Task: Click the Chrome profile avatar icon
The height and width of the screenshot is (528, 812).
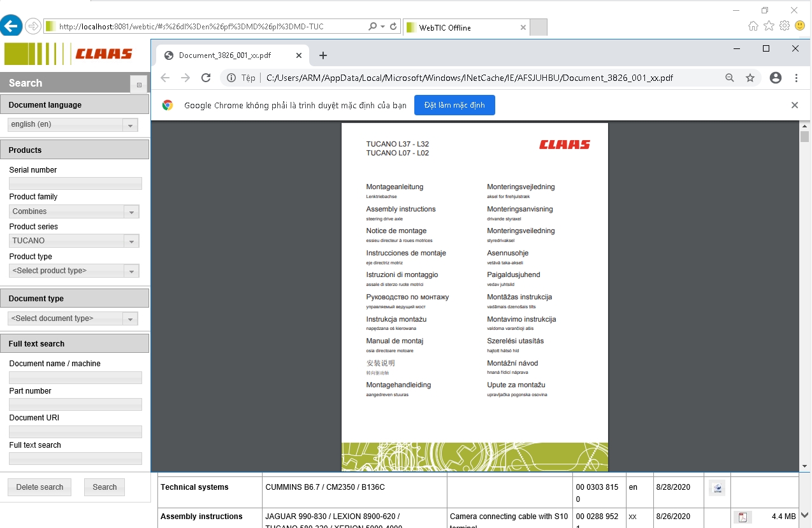Action: (775, 77)
